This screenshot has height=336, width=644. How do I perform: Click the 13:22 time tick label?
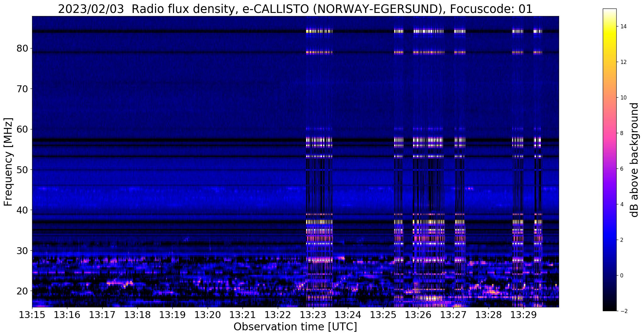tap(277, 315)
